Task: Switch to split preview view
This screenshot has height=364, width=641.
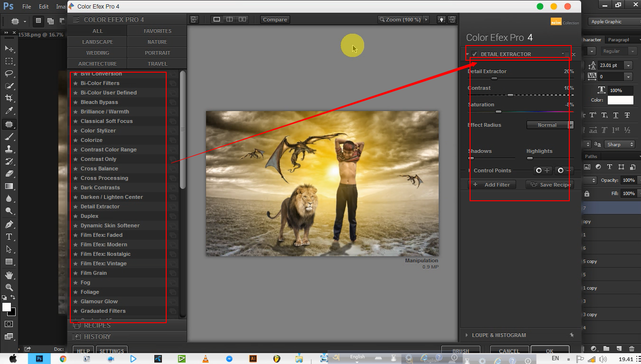Action: (229, 19)
